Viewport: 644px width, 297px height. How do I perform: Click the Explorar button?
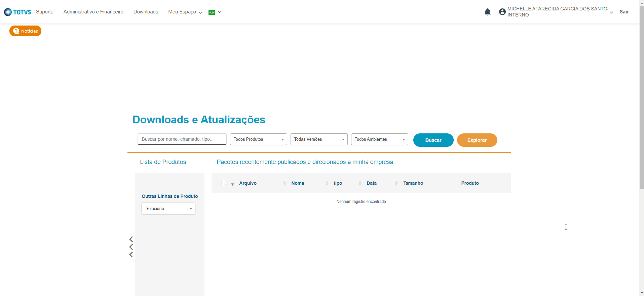pos(477,140)
